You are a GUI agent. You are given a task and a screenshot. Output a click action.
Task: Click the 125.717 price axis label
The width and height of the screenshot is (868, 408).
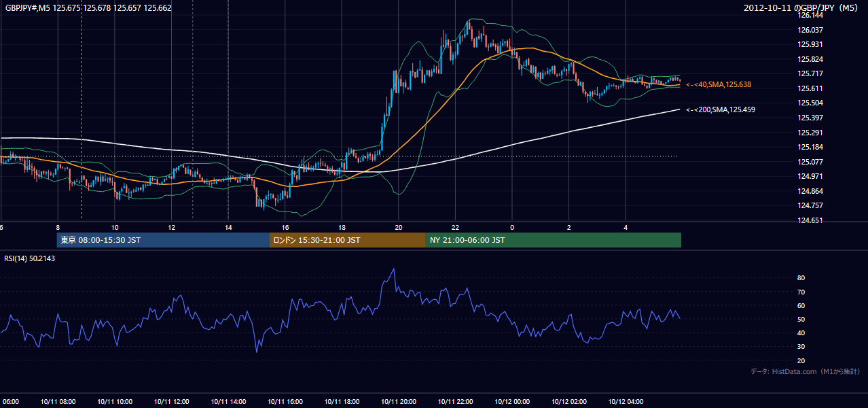(x=811, y=73)
